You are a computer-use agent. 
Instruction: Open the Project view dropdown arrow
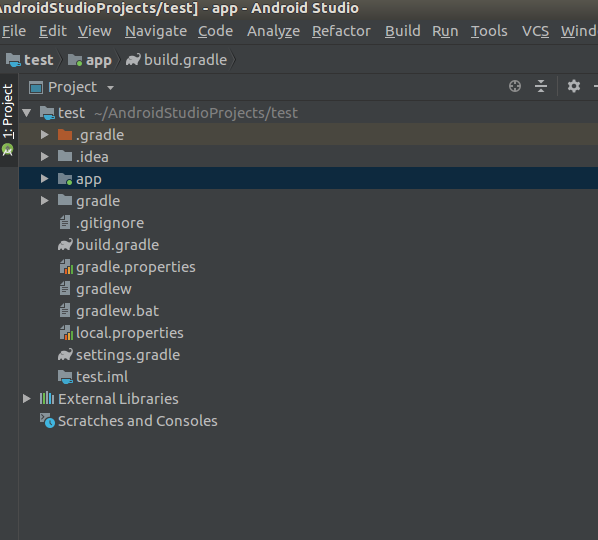click(111, 88)
